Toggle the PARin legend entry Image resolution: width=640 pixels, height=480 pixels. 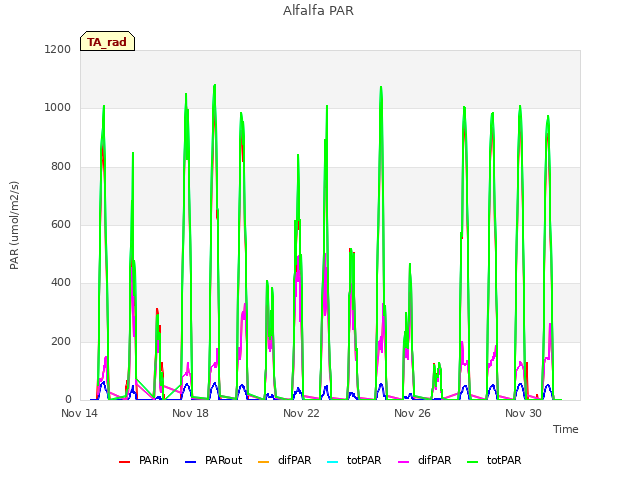pos(144,460)
